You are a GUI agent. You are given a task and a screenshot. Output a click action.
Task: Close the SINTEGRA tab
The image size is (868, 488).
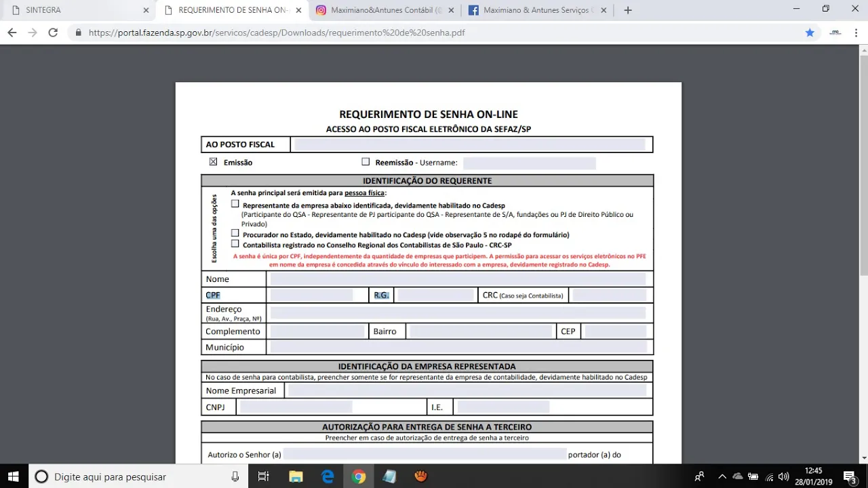point(146,10)
